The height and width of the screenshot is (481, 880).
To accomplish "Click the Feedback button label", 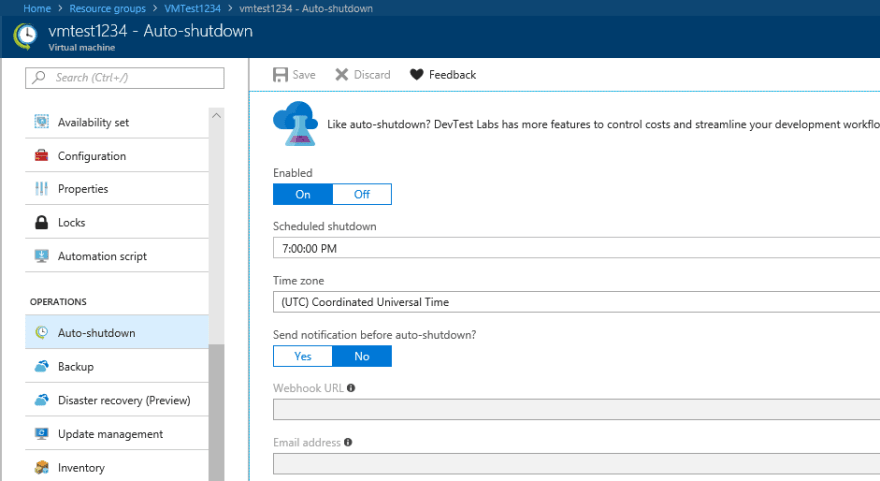I will point(452,75).
